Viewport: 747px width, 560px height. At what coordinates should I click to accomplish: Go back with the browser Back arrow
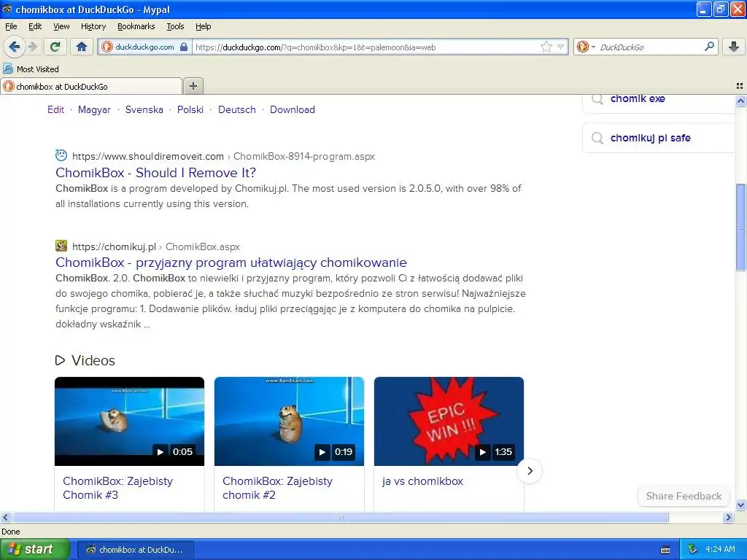point(14,47)
